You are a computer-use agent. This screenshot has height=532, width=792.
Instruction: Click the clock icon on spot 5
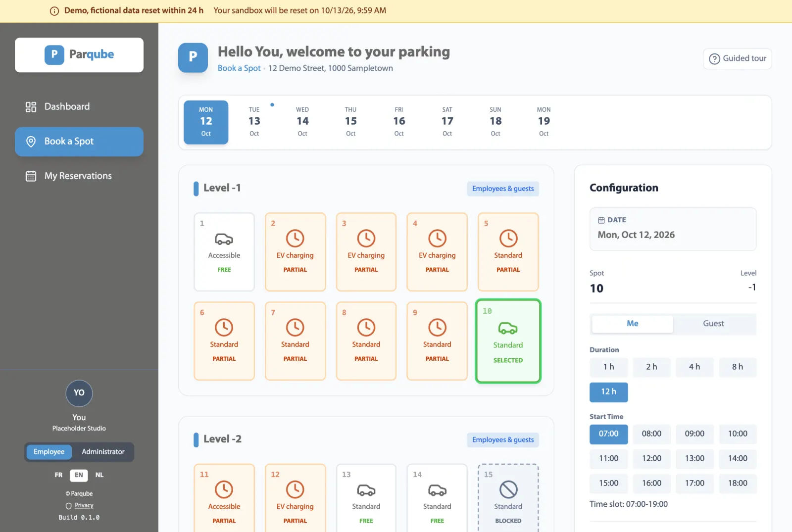[x=508, y=239]
